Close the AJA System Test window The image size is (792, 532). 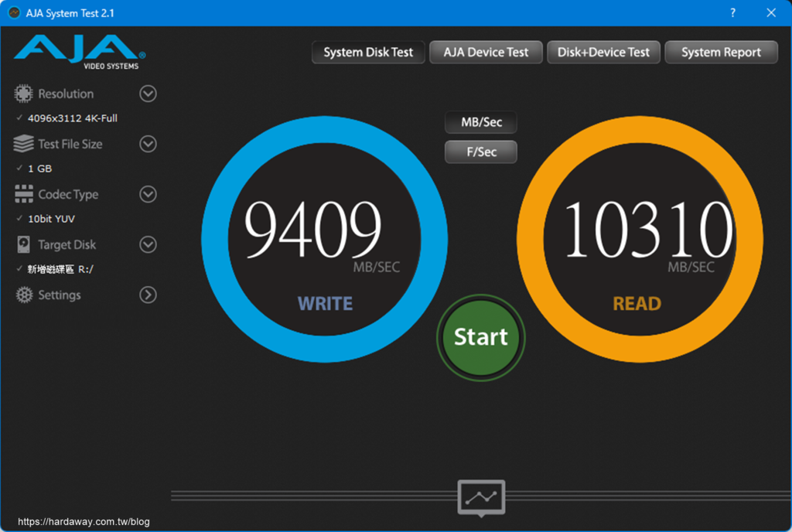click(771, 12)
